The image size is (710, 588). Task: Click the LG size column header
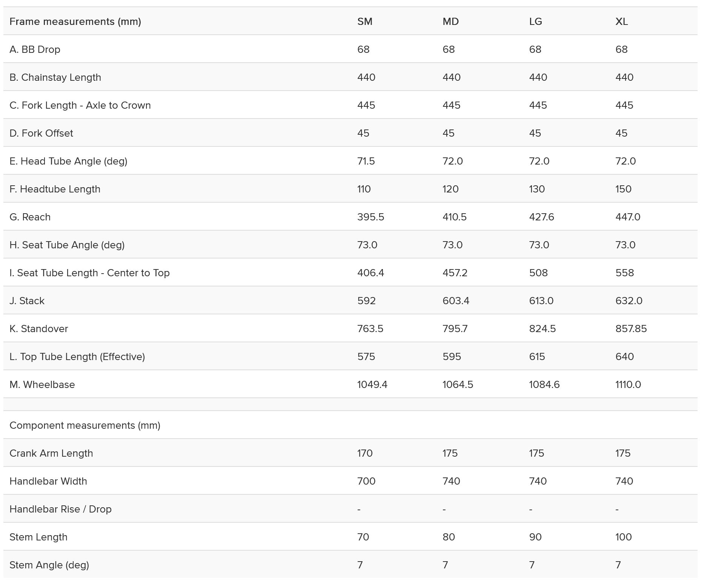tap(535, 22)
